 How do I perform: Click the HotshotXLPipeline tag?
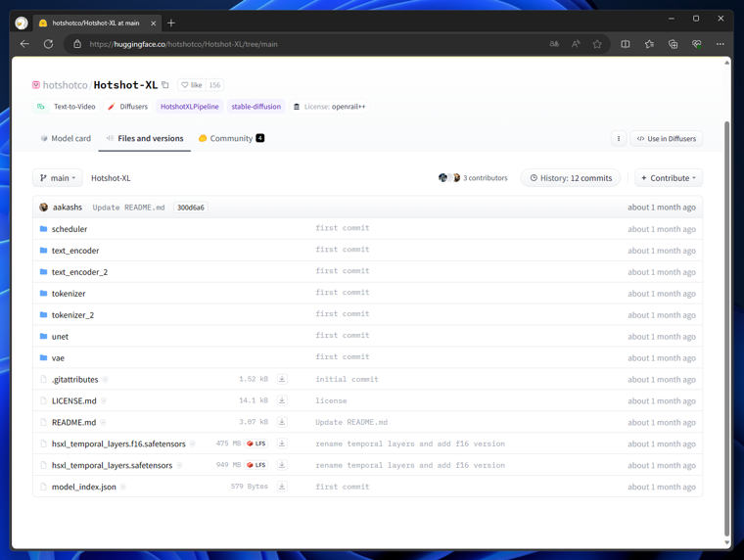(x=189, y=107)
